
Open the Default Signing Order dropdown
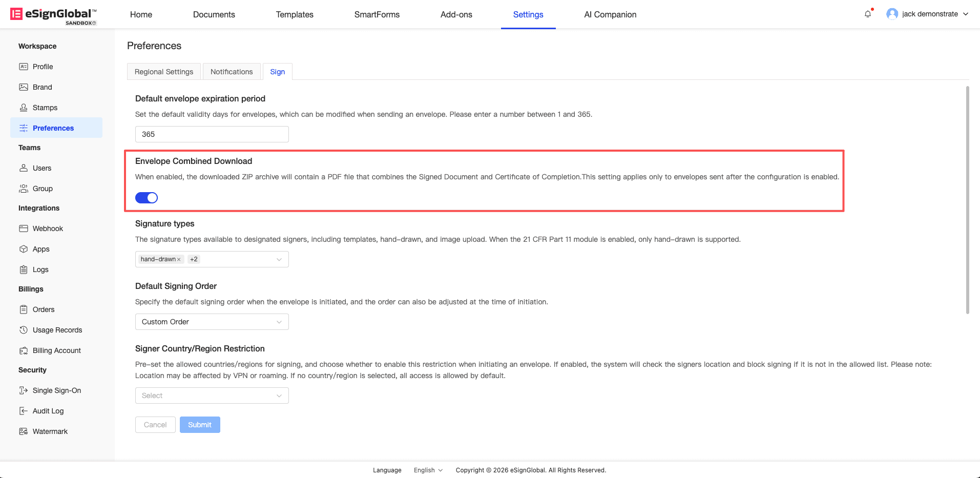(x=212, y=322)
